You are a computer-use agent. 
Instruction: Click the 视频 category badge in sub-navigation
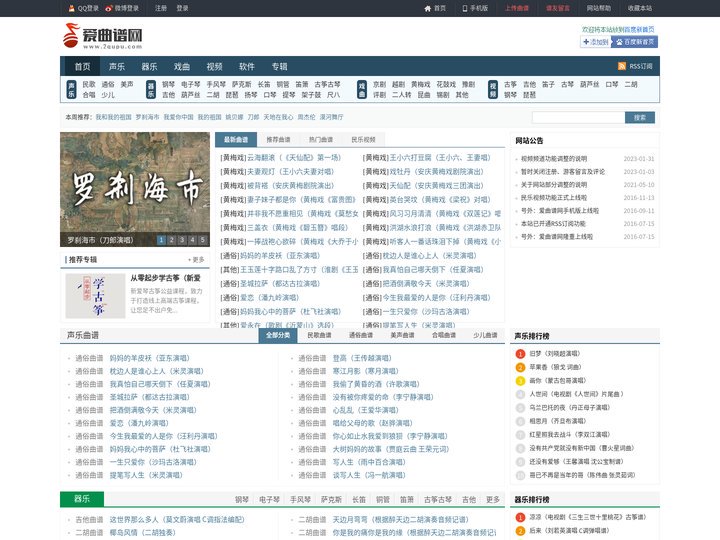tap(493, 89)
